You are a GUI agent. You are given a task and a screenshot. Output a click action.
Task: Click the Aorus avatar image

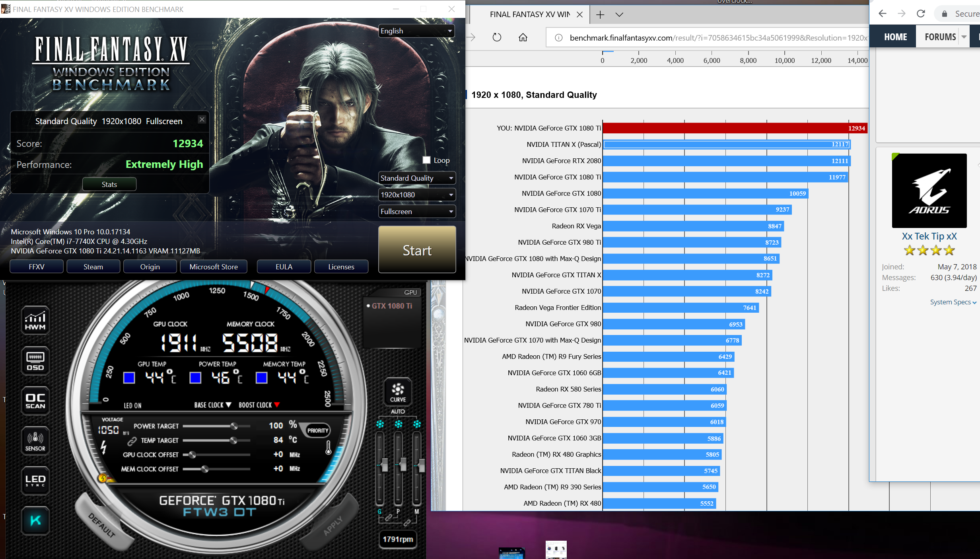929,191
